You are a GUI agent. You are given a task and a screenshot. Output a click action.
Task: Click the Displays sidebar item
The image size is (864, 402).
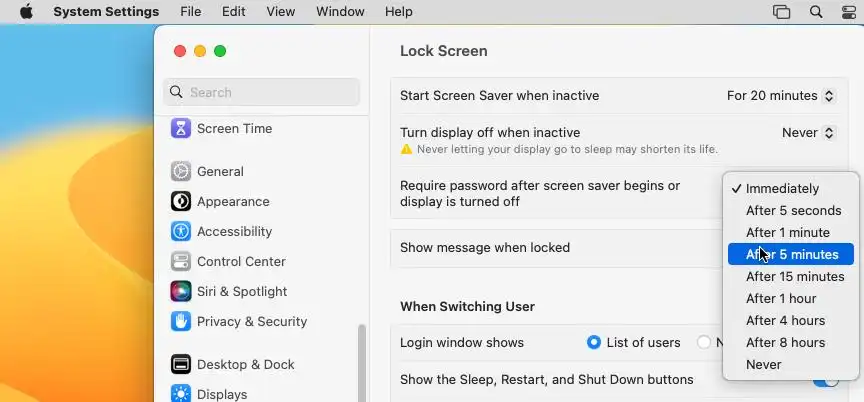click(221, 393)
